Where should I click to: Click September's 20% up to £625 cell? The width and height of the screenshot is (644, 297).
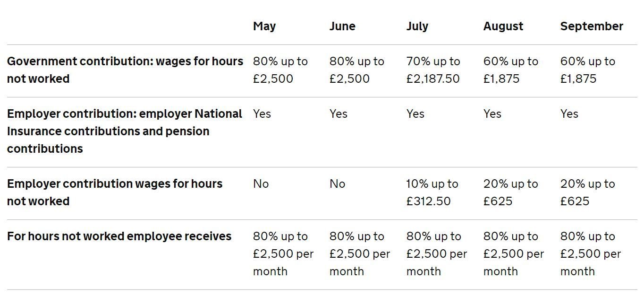point(587,192)
